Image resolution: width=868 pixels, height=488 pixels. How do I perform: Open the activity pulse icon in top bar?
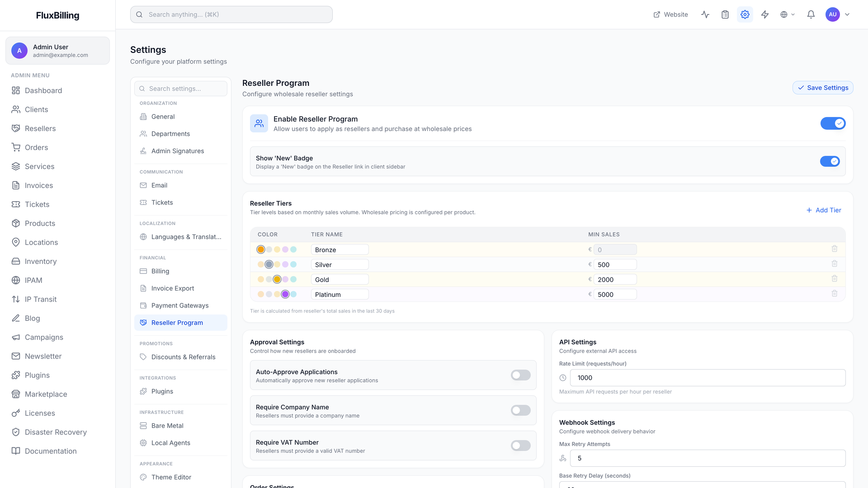pyautogui.click(x=705, y=14)
